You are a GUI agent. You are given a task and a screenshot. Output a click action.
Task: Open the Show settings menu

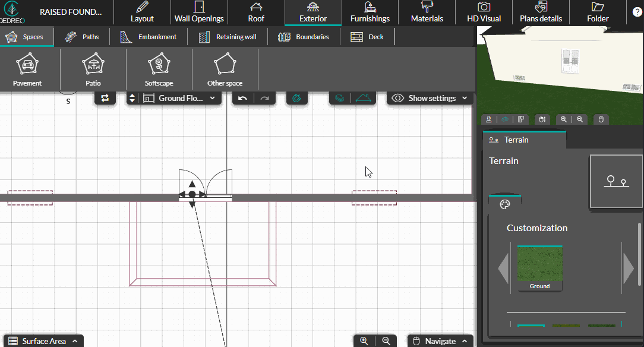429,98
